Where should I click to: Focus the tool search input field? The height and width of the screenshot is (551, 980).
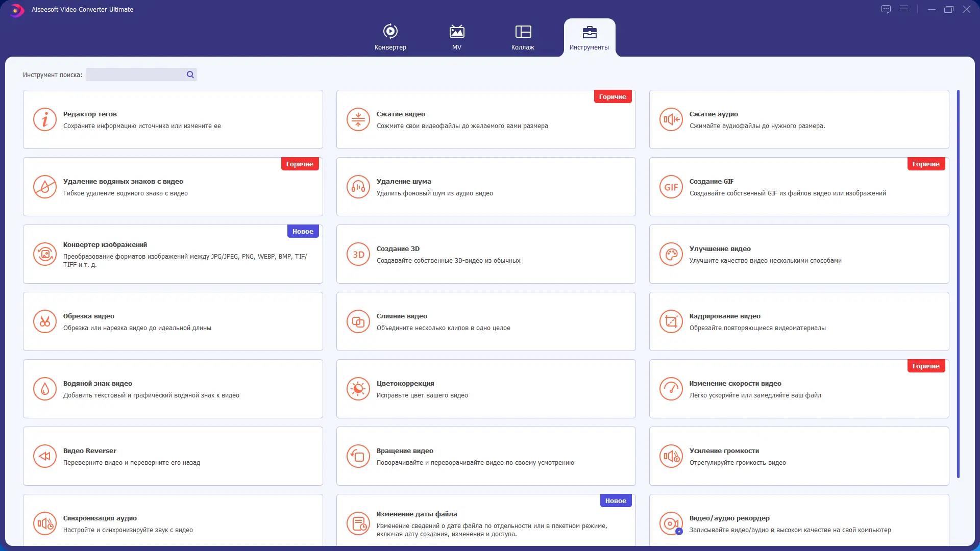point(135,75)
